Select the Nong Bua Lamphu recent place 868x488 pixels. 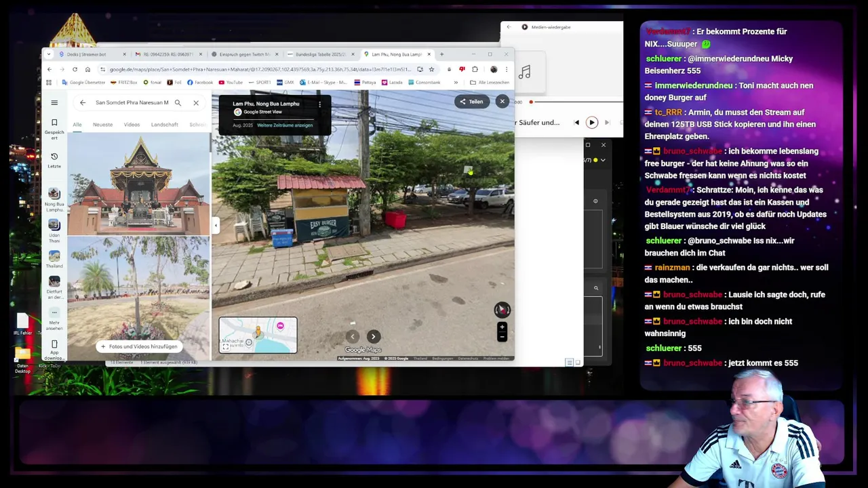(x=54, y=200)
